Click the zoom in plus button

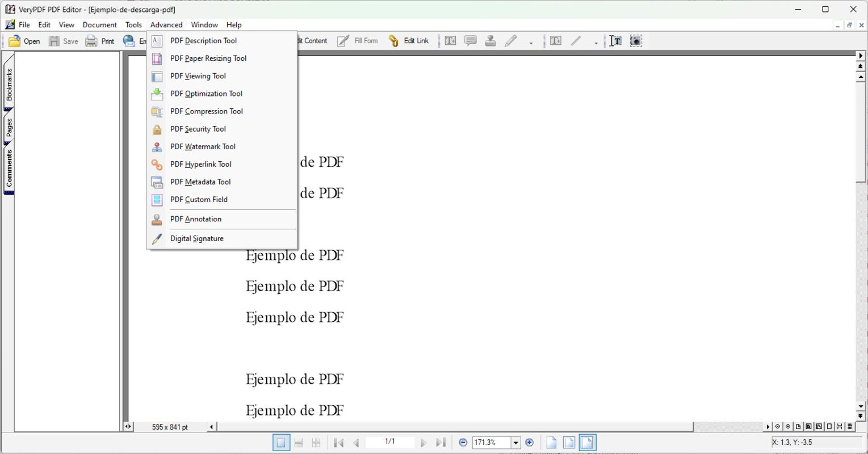pos(530,443)
